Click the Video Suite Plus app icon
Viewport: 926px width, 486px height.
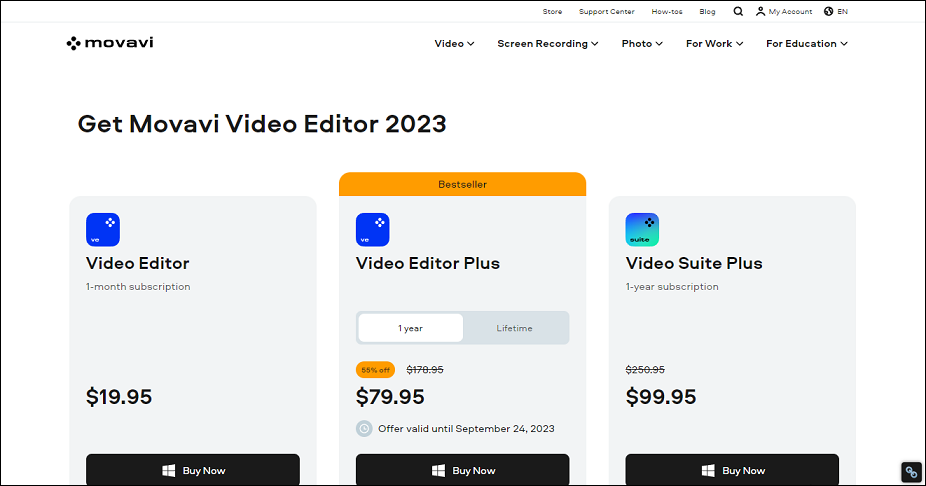point(642,230)
